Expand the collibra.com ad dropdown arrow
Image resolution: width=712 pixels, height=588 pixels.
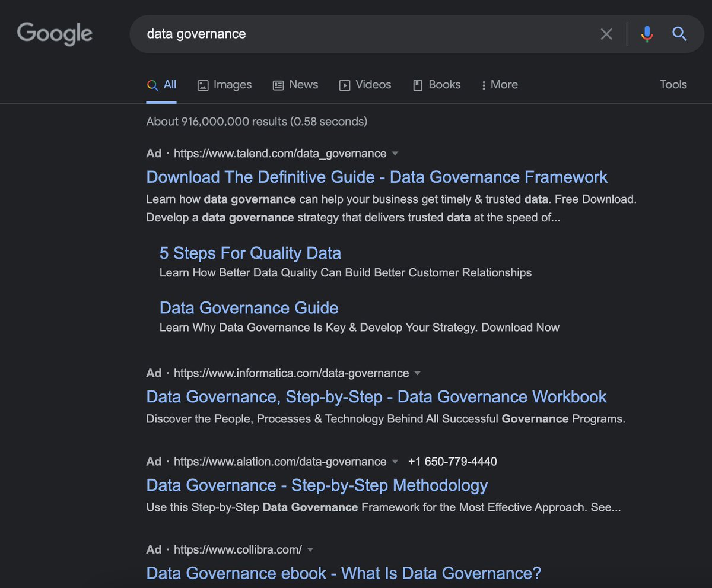310,550
